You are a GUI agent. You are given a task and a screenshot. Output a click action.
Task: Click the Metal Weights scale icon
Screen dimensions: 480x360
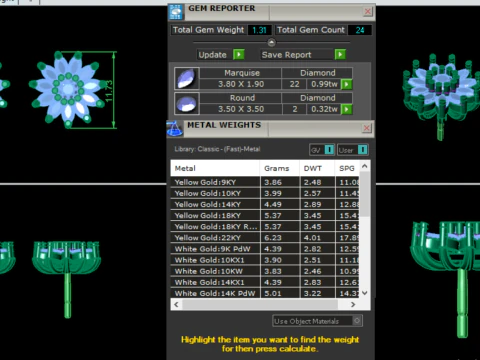[x=175, y=129]
